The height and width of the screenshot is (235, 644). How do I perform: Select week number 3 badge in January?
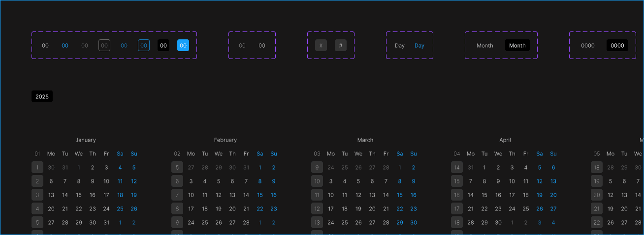click(x=37, y=195)
